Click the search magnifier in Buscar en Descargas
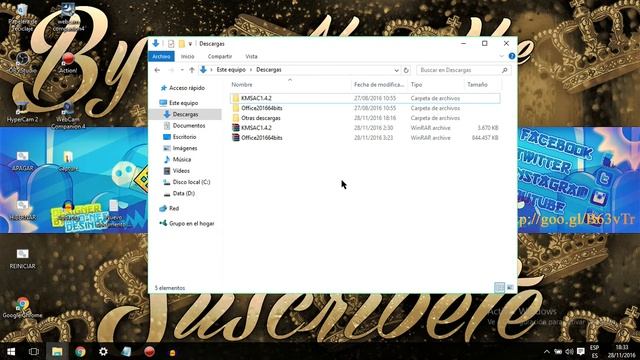The height and width of the screenshot is (360, 640). (504, 70)
